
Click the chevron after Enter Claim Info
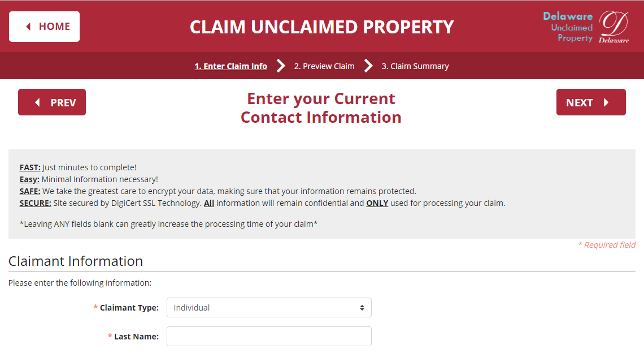[281, 66]
